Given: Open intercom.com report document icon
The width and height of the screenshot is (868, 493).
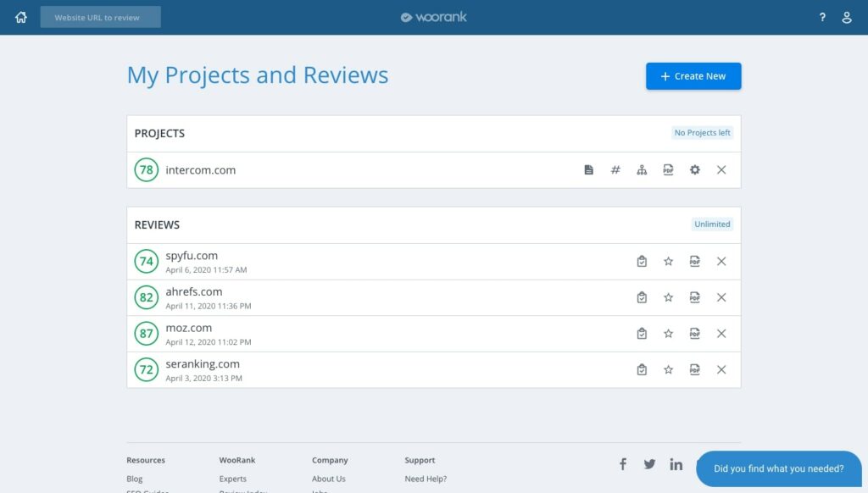Looking at the screenshot, I should 589,170.
